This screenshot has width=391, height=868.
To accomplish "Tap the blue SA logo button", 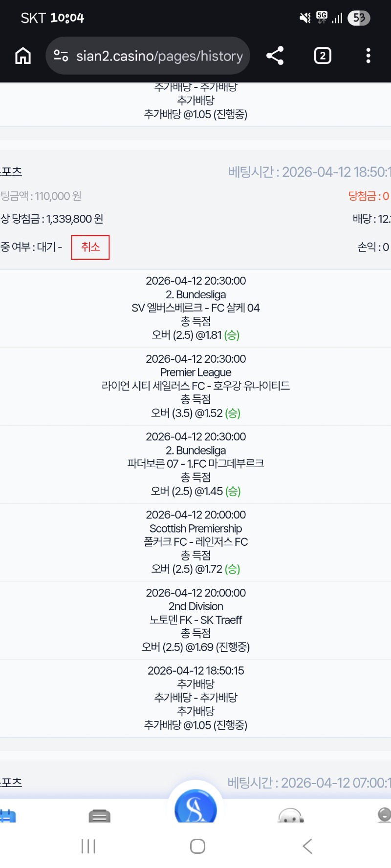I will 195,809.
